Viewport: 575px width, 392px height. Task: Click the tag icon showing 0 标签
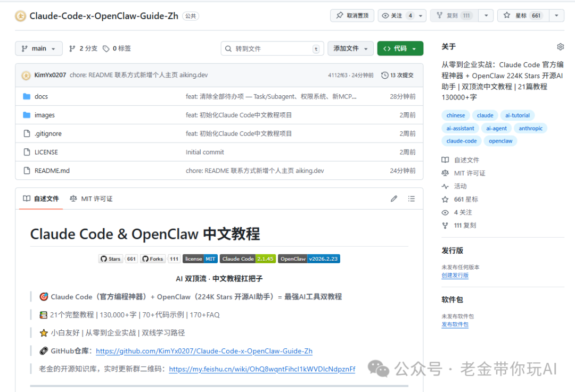tap(107, 48)
